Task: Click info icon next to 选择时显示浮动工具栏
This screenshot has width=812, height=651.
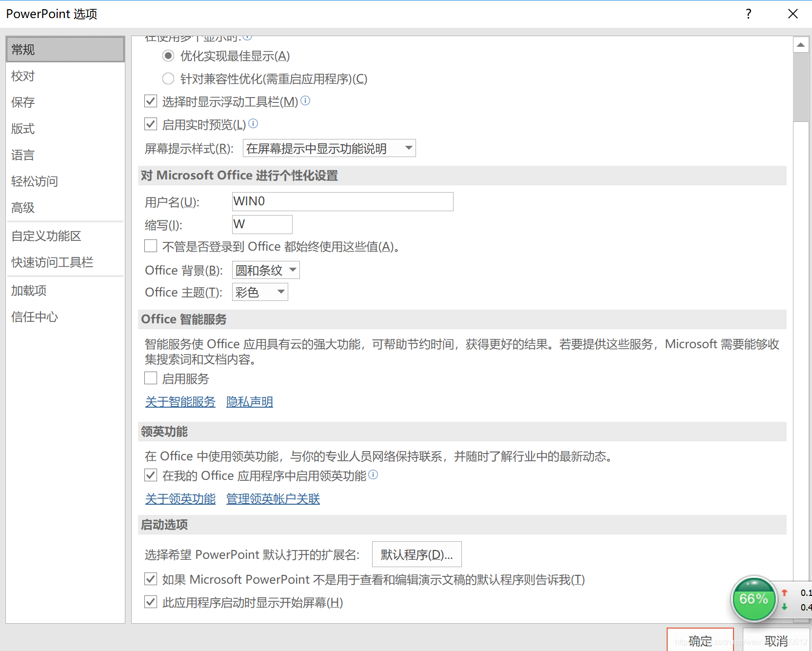Action: coord(305,100)
